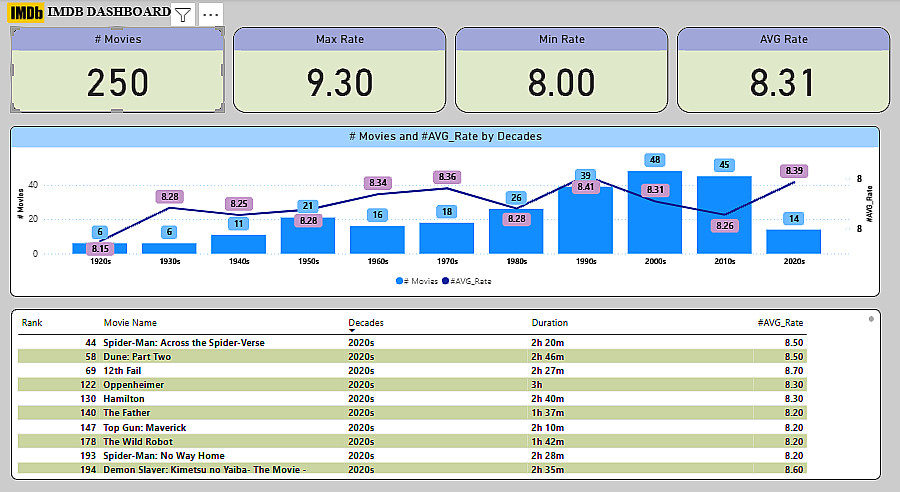Click the 8.26 rate data label
900x492 pixels.
click(725, 226)
